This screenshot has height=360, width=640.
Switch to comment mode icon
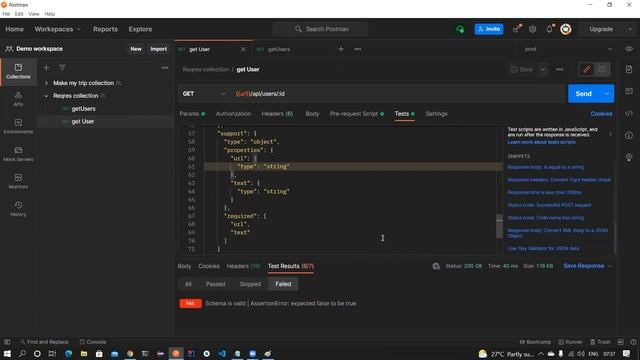pos(602,69)
